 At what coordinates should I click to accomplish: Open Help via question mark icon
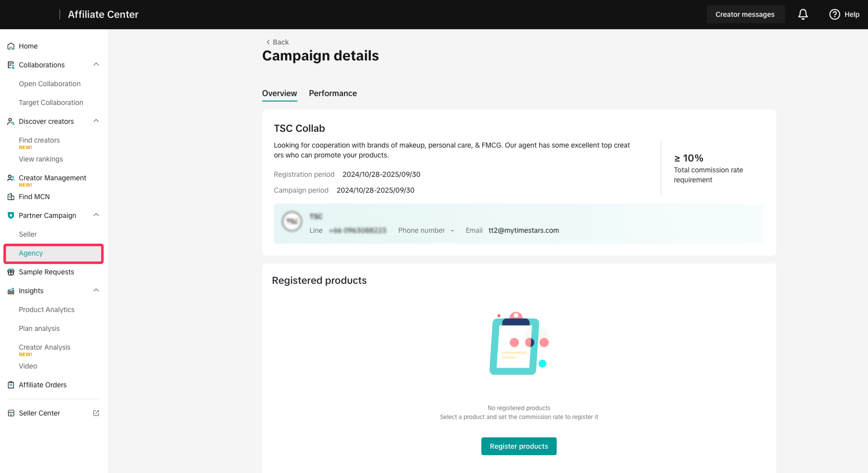[834, 14]
